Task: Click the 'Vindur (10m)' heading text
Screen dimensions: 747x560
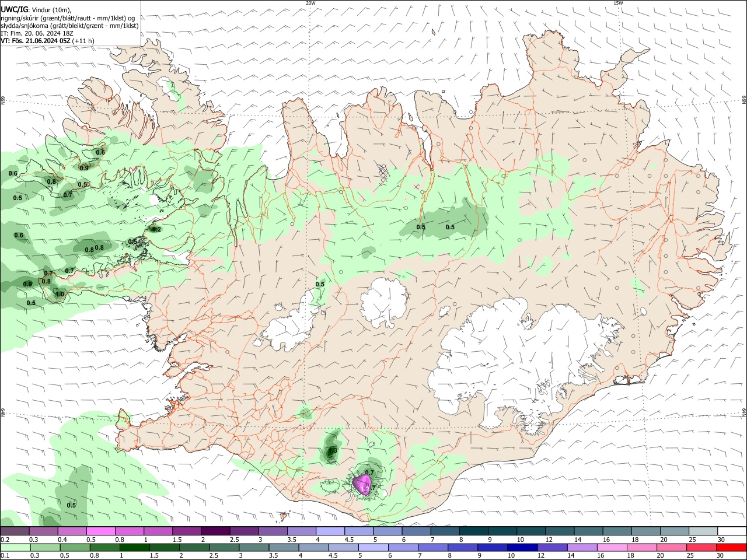Action: (x=51, y=9)
